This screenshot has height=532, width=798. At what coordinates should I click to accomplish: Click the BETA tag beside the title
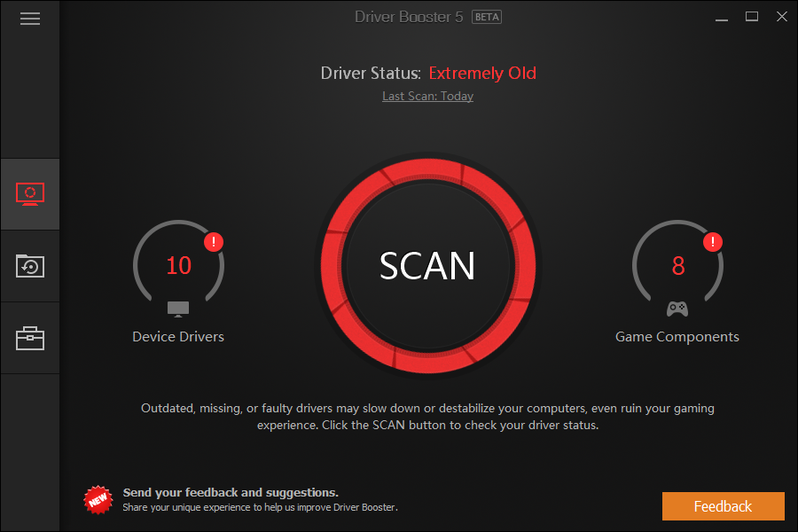pos(487,18)
